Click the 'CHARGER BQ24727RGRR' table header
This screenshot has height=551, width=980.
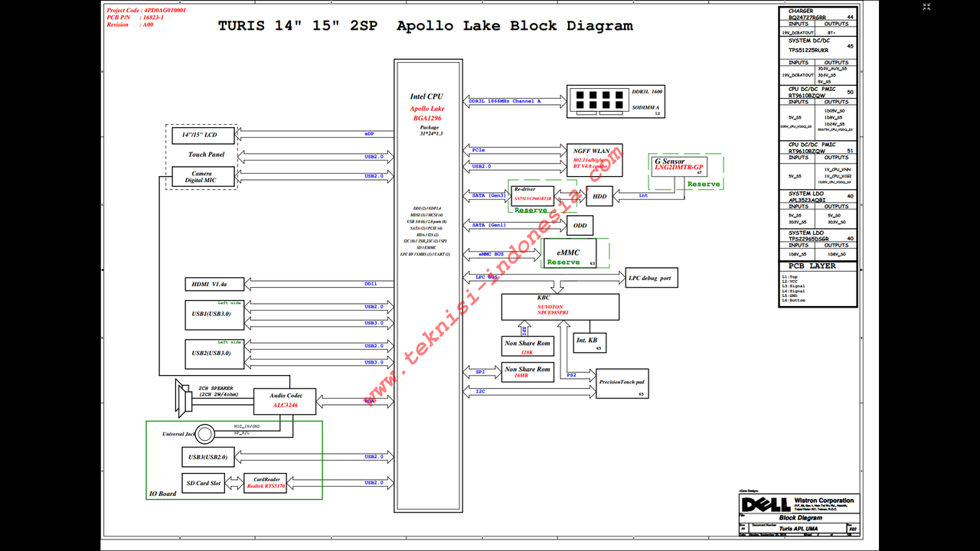pos(818,14)
